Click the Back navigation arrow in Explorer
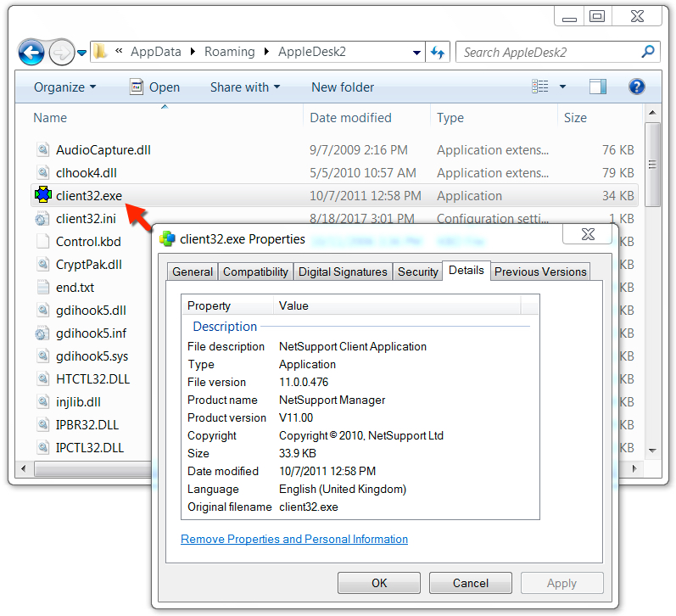 coord(31,53)
